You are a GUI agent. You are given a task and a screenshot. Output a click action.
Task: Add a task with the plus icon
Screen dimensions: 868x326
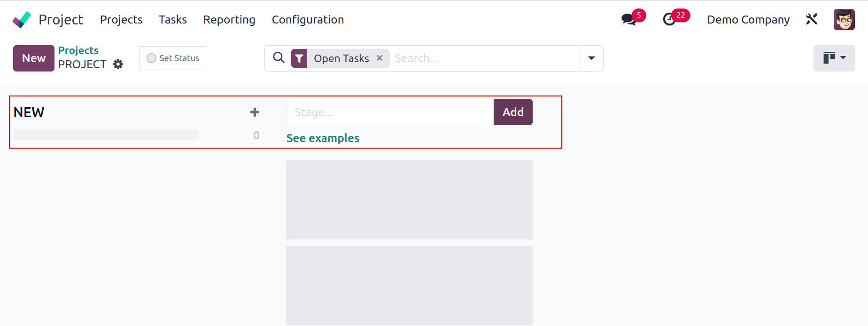(255, 112)
